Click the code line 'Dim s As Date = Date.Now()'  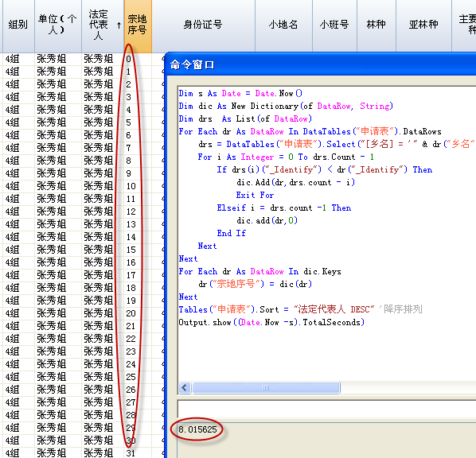coord(240,93)
